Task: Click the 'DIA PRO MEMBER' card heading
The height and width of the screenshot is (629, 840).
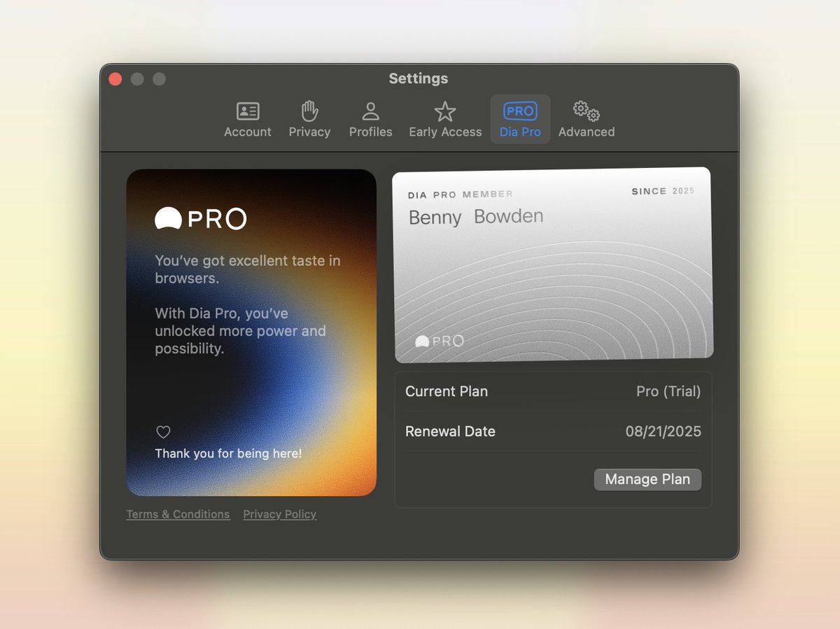Action: tap(461, 195)
